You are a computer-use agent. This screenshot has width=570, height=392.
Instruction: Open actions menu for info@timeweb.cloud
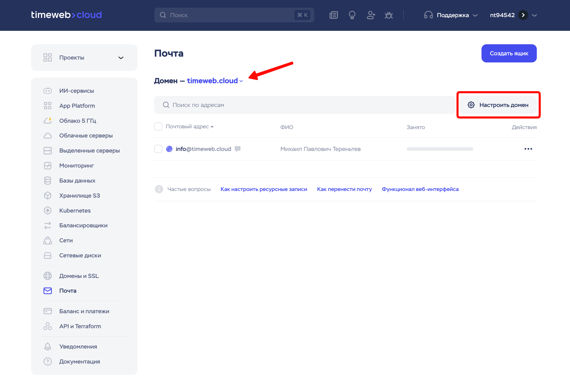click(x=528, y=149)
